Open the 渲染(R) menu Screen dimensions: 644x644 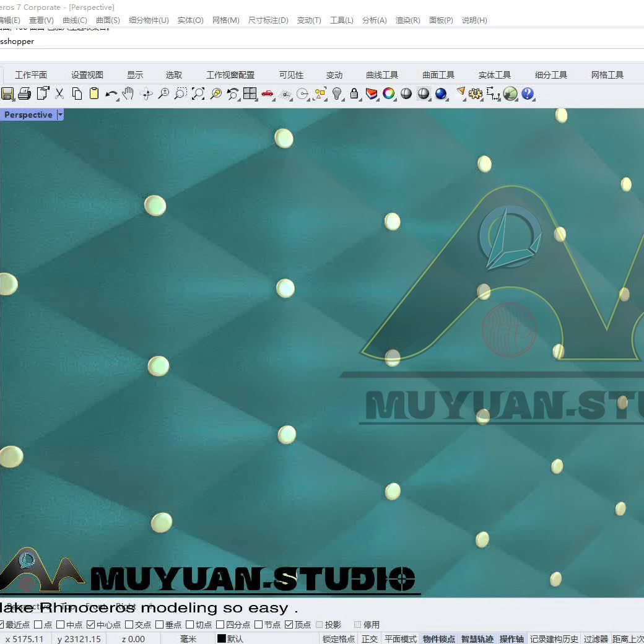click(x=408, y=20)
